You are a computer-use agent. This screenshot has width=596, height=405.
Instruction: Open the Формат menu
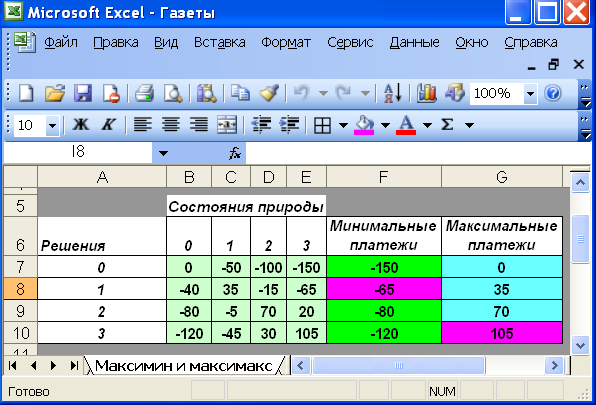(x=286, y=42)
